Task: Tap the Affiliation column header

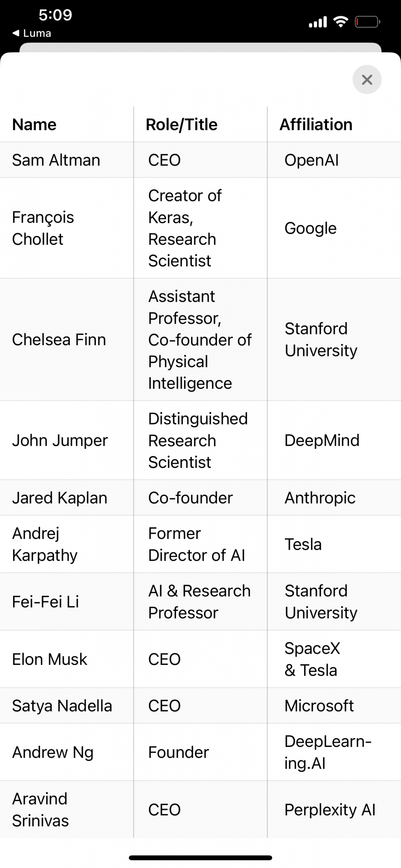Action: coord(316,124)
